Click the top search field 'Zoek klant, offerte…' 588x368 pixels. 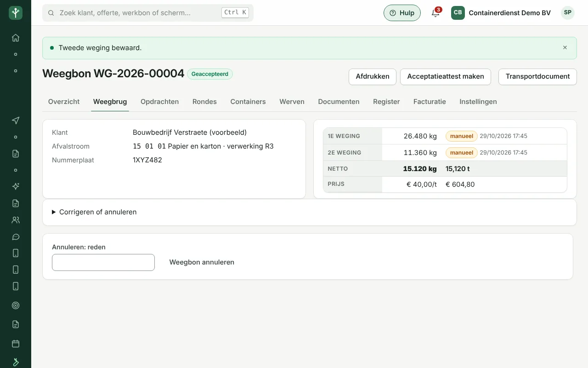148,13
